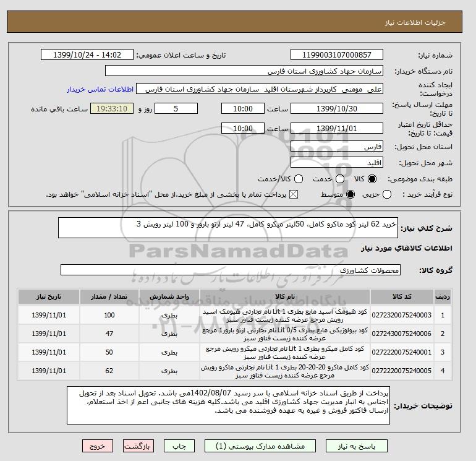Select the متوسط purchase type radio
This screenshot has width=476, height=461.
click(x=351, y=194)
